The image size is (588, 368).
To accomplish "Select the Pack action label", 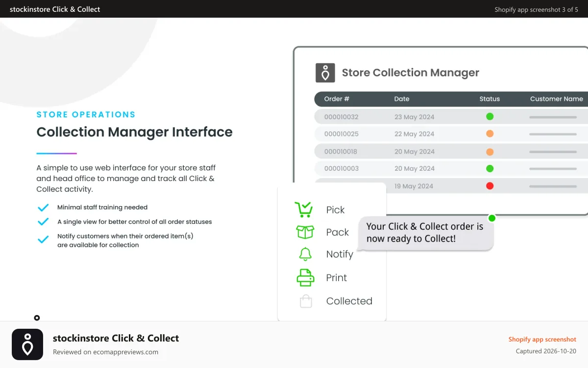I will (338, 233).
